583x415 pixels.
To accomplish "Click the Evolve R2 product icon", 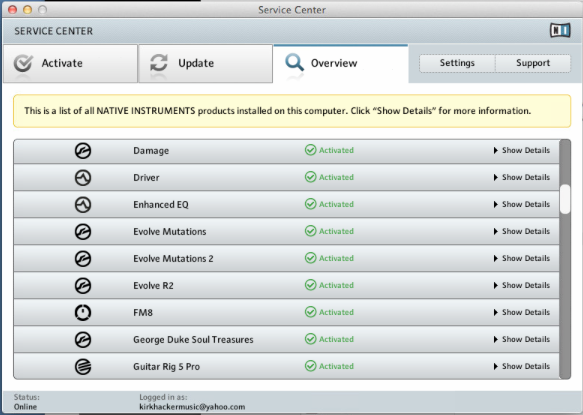I will pyautogui.click(x=83, y=286).
